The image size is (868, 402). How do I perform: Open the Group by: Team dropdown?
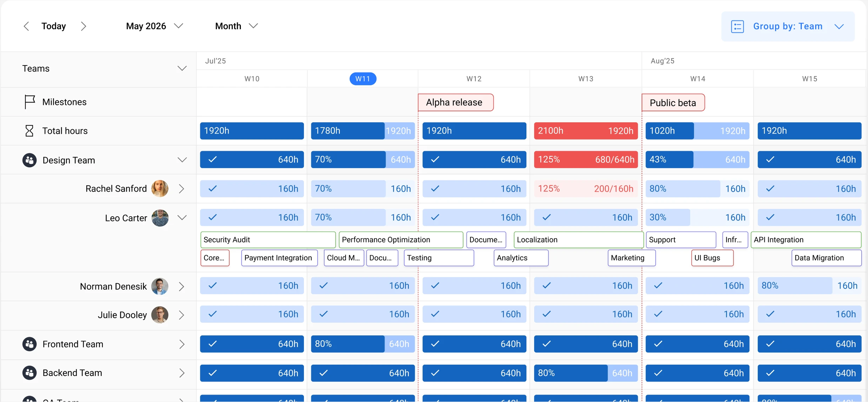click(788, 26)
